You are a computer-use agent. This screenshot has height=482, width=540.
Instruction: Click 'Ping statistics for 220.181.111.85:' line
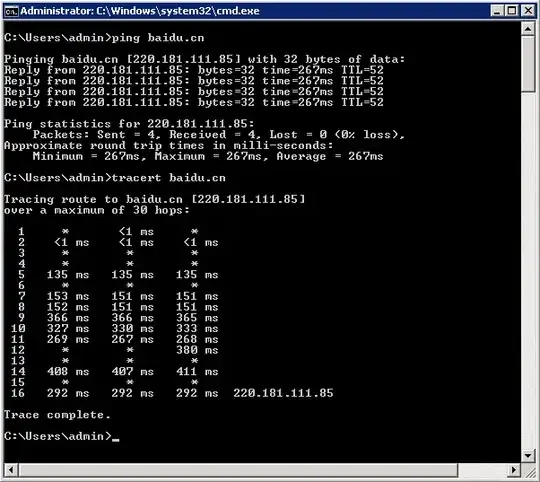click(x=129, y=124)
